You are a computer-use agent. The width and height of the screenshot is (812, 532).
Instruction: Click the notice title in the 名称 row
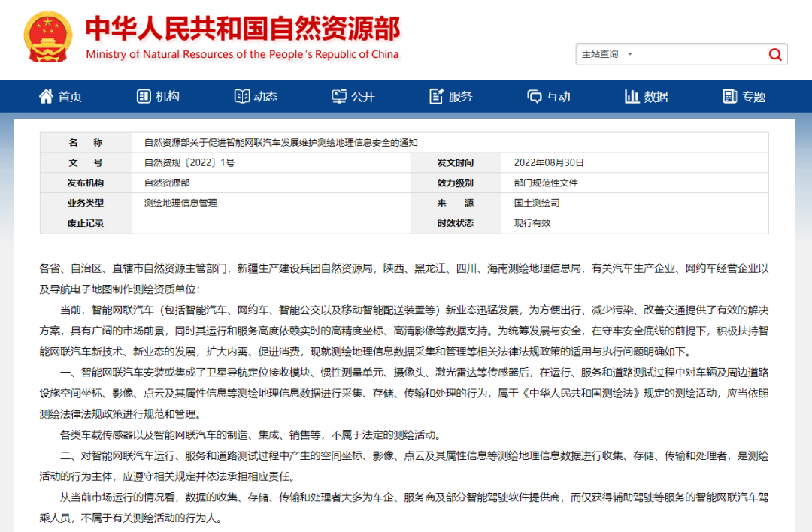(280, 142)
